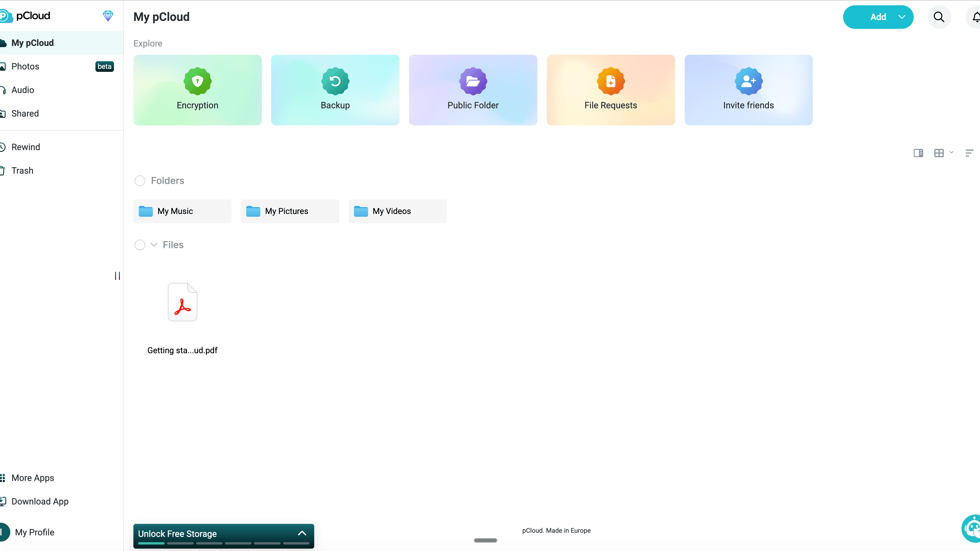
Task: Open the Download App link
Action: [x=40, y=502]
